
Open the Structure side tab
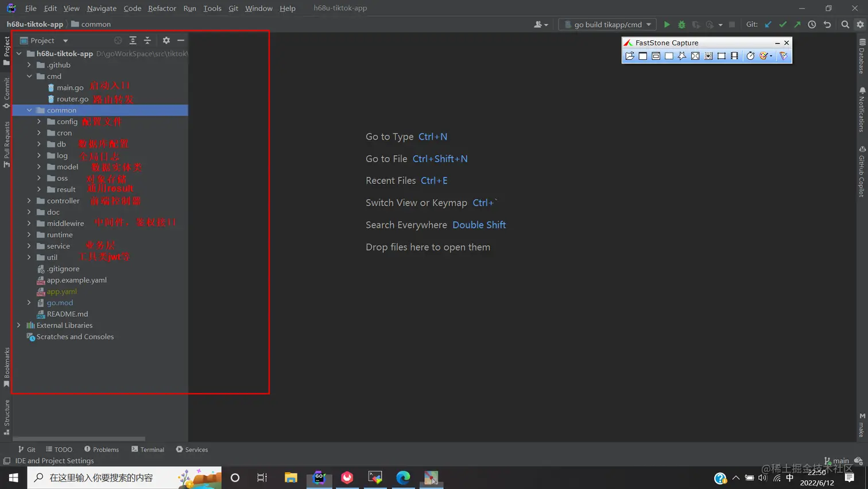6,418
